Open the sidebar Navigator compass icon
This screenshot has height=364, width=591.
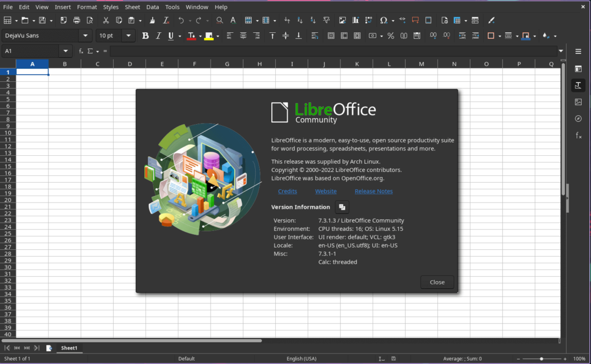point(578,119)
